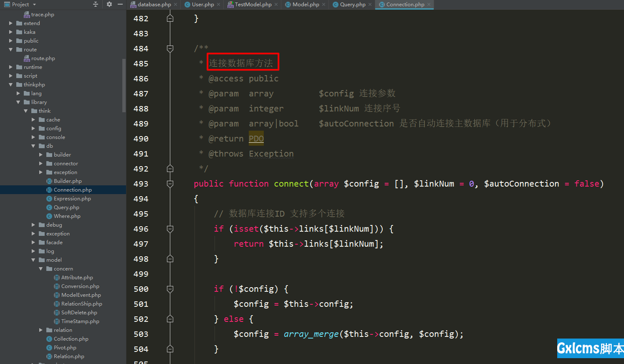Image resolution: width=624 pixels, height=364 pixels.
Task: Switch to Query.php tab
Action: click(353, 4)
